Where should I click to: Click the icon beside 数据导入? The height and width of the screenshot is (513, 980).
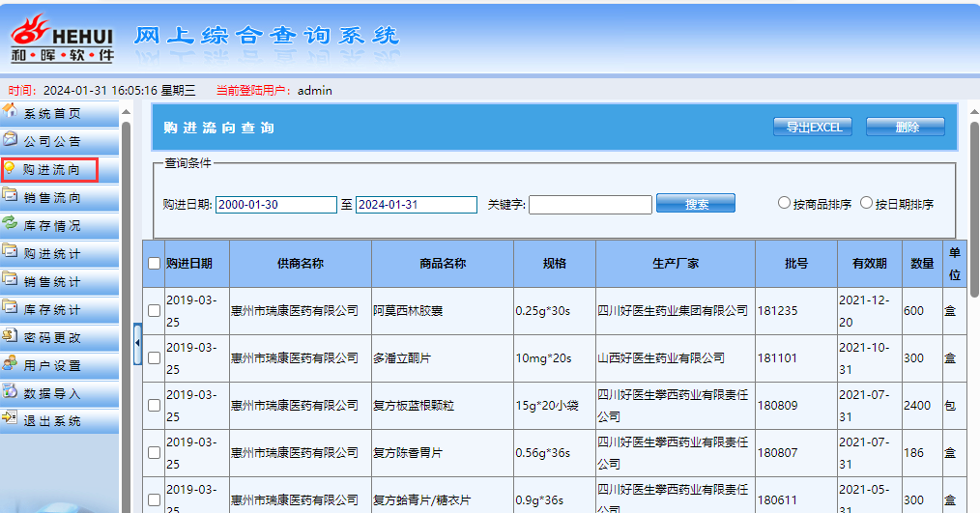click(11, 392)
